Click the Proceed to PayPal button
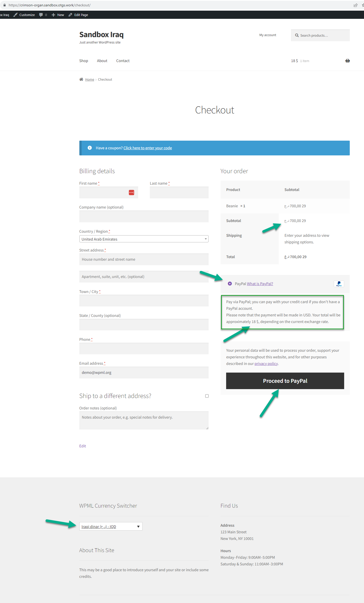This screenshot has width=364, height=603. tap(285, 381)
